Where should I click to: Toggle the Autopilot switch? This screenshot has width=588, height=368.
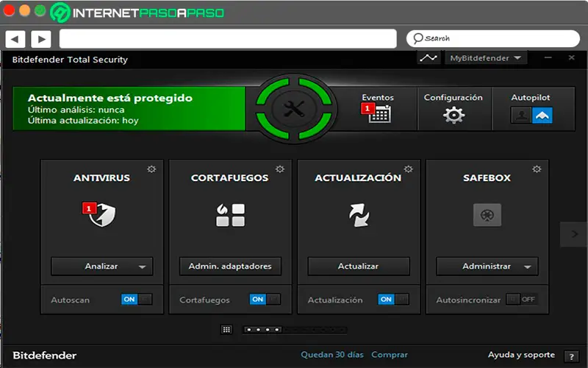(531, 116)
